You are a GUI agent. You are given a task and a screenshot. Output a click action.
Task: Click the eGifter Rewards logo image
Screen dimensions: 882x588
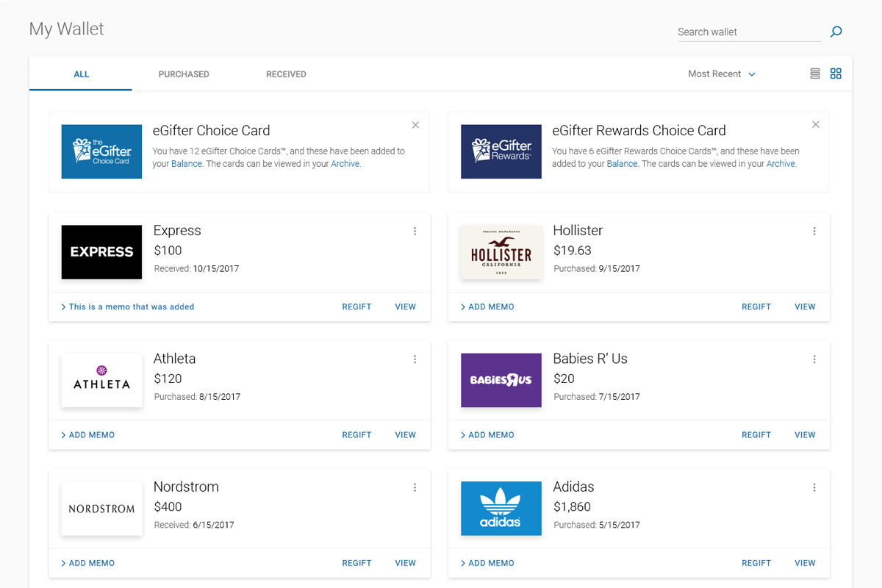tap(501, 151)
